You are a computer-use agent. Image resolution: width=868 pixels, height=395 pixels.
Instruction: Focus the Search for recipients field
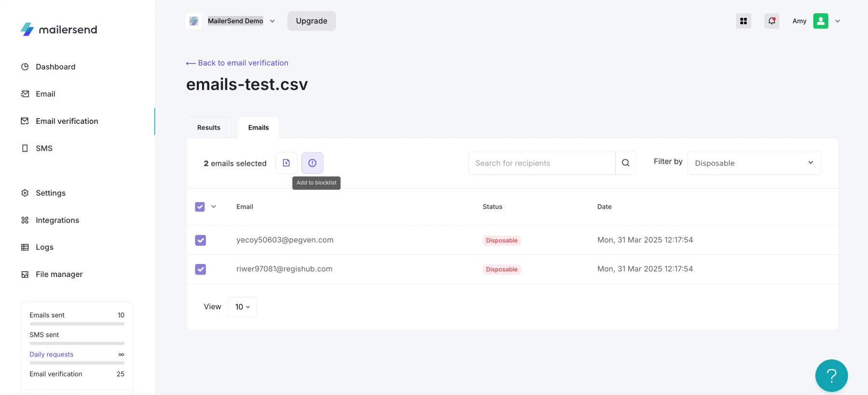pos(541,163)
